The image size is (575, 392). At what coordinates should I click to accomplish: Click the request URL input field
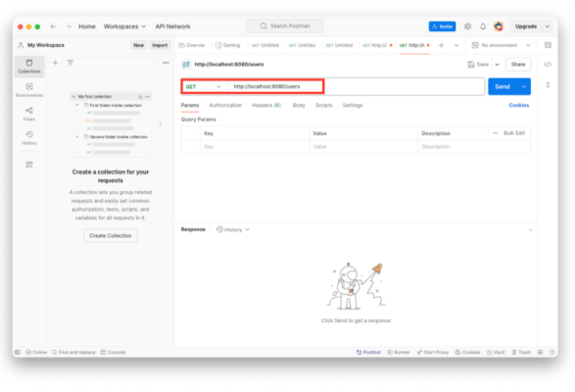[357, 86]
